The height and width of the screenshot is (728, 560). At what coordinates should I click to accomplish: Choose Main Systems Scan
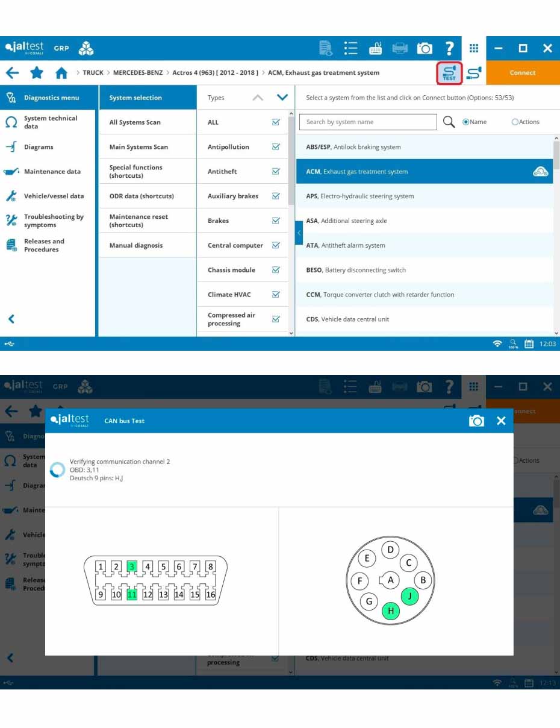point(148,147)
